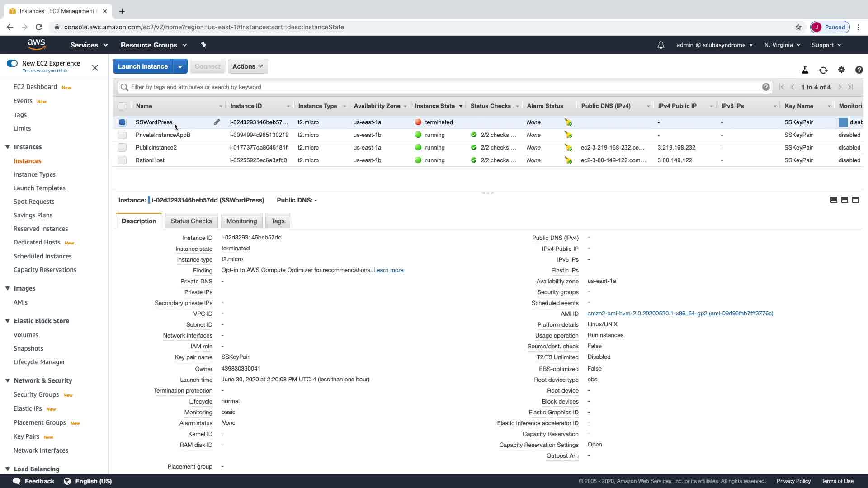Screen dimensions: 868x488
Task: Click the instance filter search field
Action: coord(443,87)
